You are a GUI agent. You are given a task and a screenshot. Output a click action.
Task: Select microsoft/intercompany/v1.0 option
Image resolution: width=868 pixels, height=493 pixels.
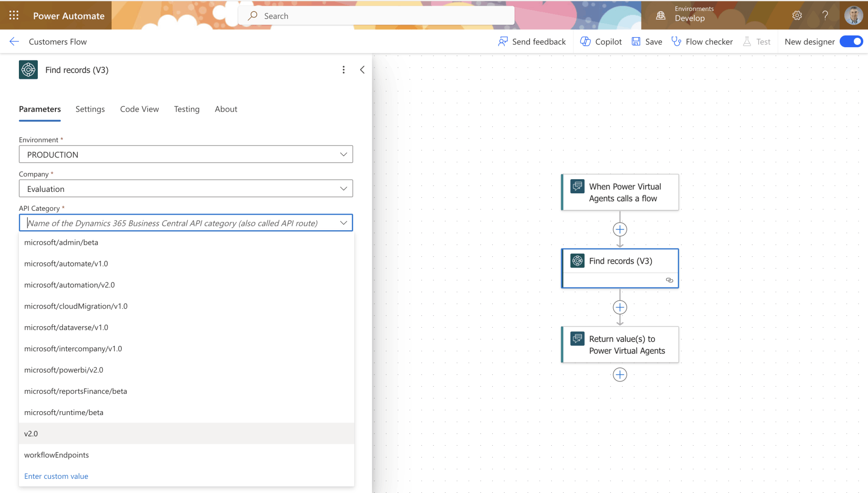click(186, 349)
